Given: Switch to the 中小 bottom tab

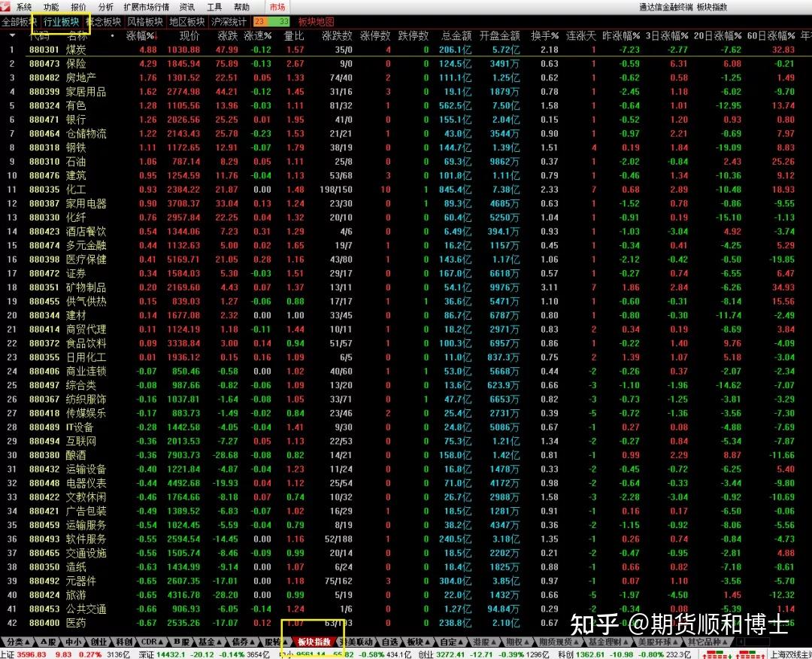Looking at the screenshot, I should pyautogui.click(x=73, y=642).
